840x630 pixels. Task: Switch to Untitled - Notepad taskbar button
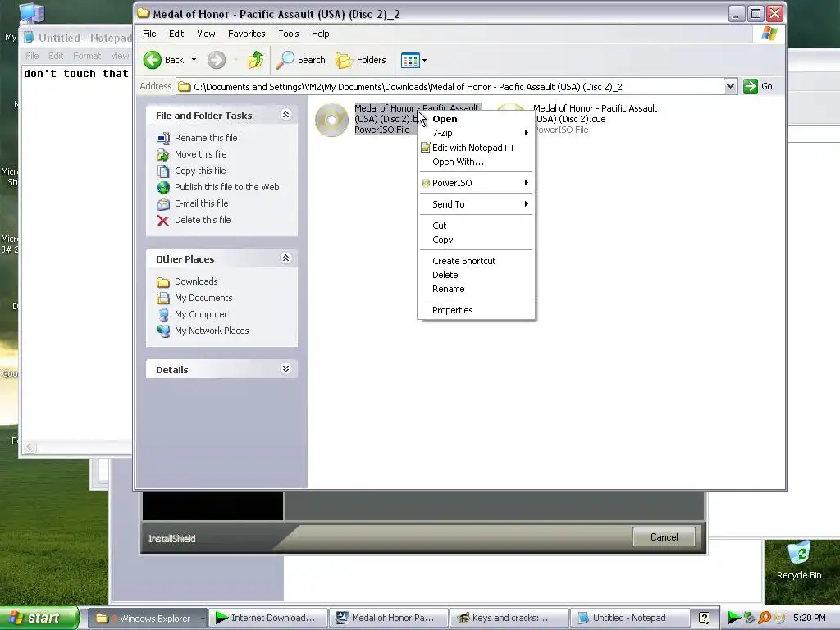pyautogui.click(x=629, y=619)
